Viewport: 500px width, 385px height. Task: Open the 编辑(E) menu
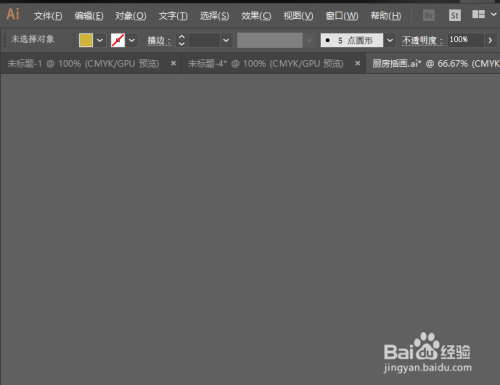(89, 16)
